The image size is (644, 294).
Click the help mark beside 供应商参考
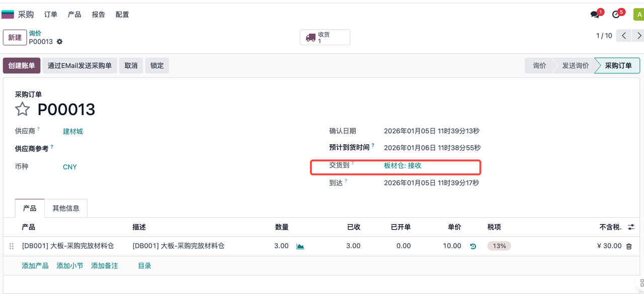tap(52, 147)
